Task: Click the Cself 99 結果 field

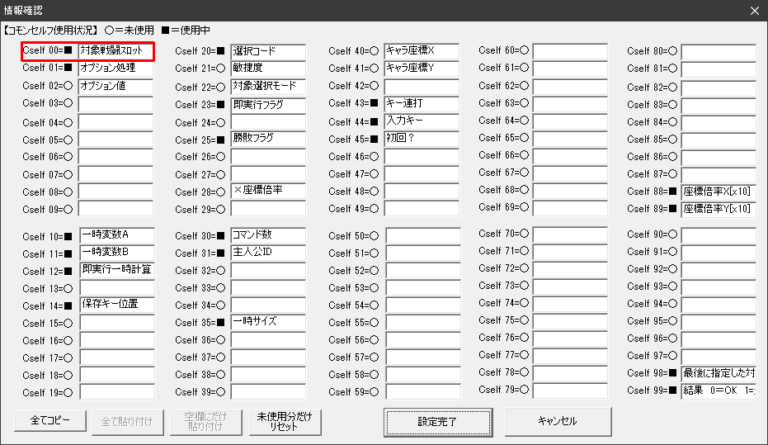Action: [718, 390]
